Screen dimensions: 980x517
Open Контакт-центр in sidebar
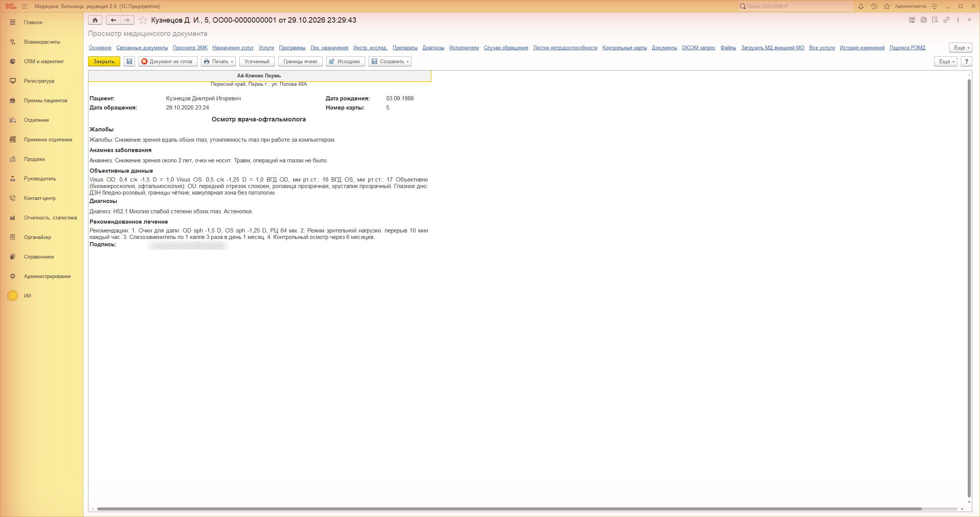pyautogui.click(x=41, y=198)
